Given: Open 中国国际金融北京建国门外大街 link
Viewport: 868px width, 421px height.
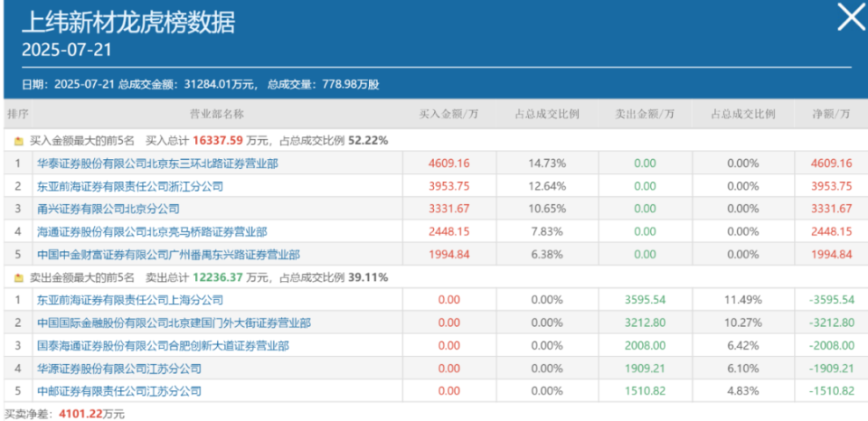Looking at the screenshot, I should pos(174,323).
